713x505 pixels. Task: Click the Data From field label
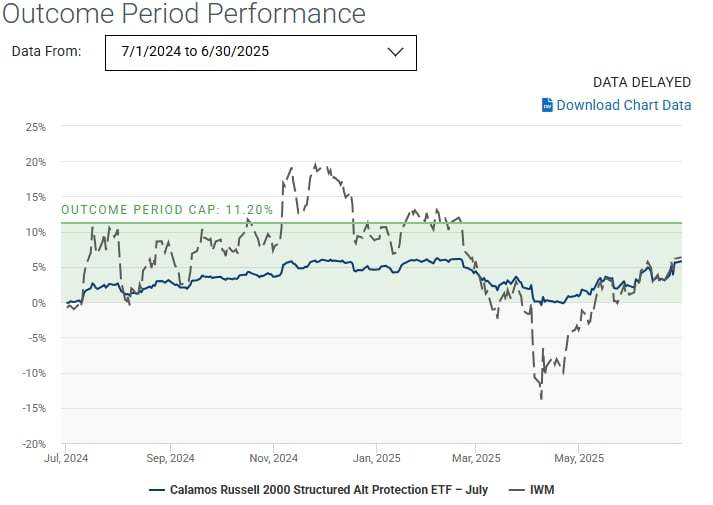(x=46, y=51)
